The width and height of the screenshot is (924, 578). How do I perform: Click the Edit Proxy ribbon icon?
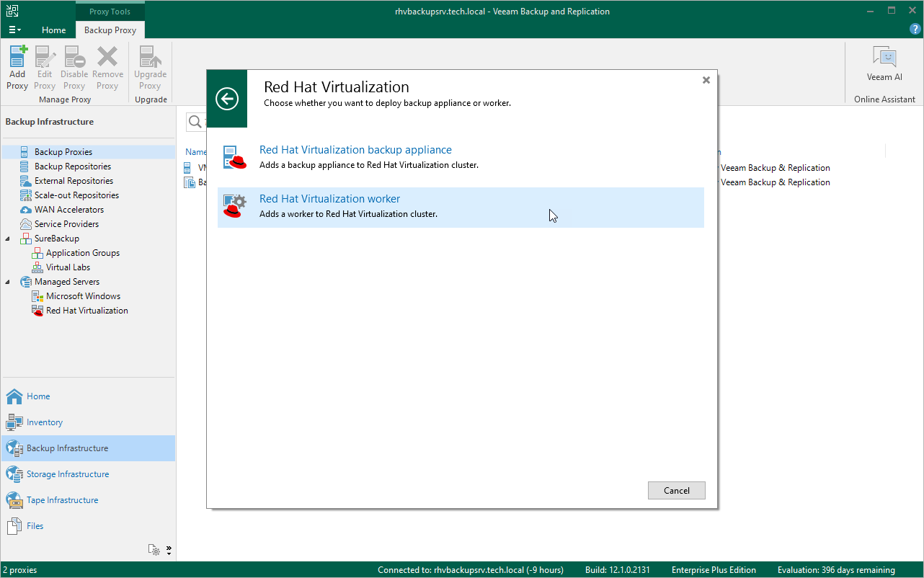tap(45, 68)
